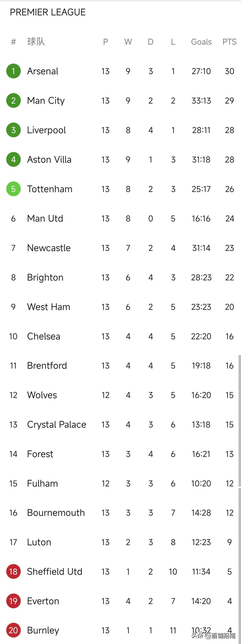
Task: Click the vertical scrollbar on right edge
Action: pos(239,421)
